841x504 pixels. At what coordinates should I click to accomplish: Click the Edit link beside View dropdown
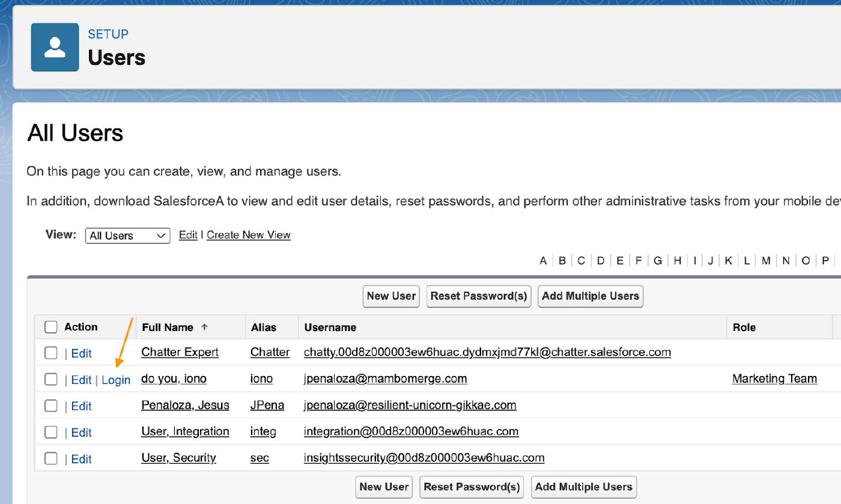point(188,235)
